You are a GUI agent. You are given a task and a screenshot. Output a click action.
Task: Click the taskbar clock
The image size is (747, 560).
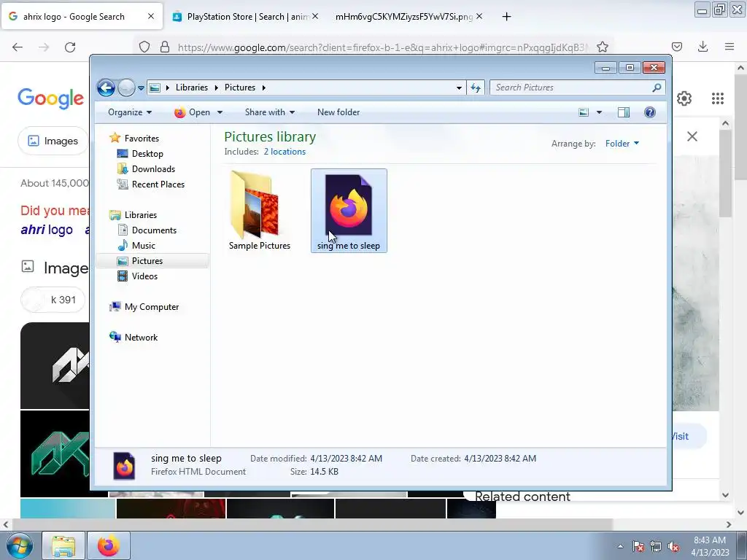coord(710,546)
